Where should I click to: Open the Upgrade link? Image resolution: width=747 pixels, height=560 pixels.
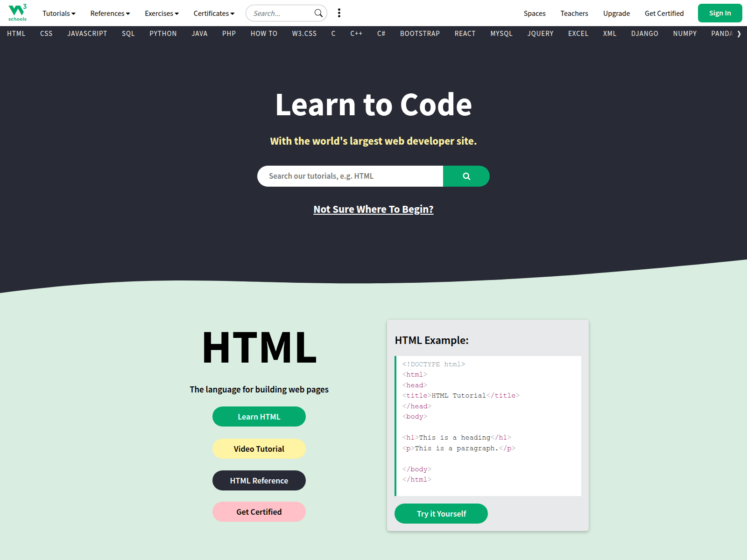coord(616,14)
